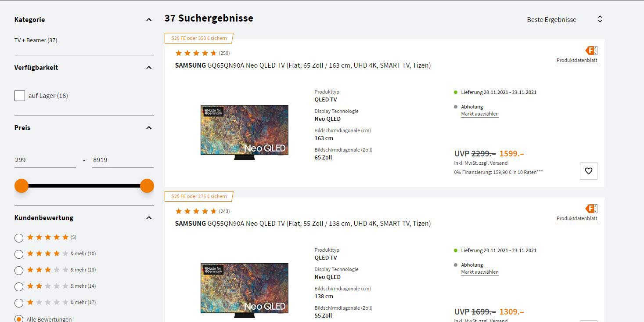Collapse the Verfügbarkeit filter section
This screenshot has width=644, height=322.
point(149,68)
